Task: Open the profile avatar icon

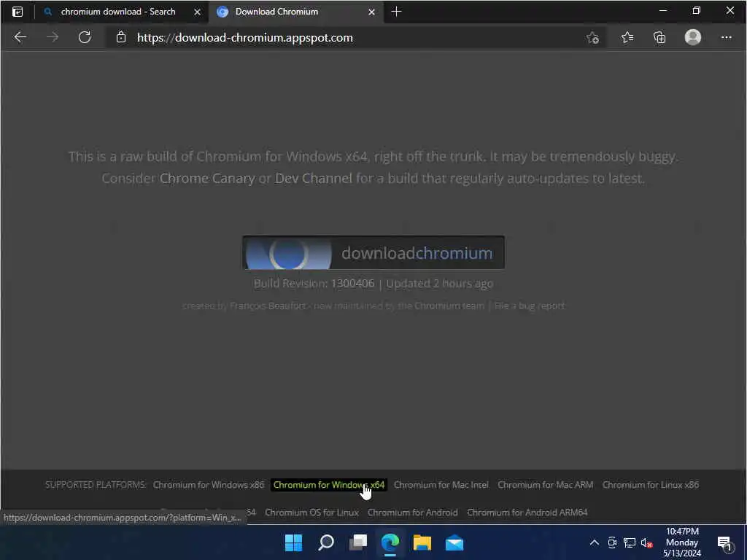Action: pos(693,37)
